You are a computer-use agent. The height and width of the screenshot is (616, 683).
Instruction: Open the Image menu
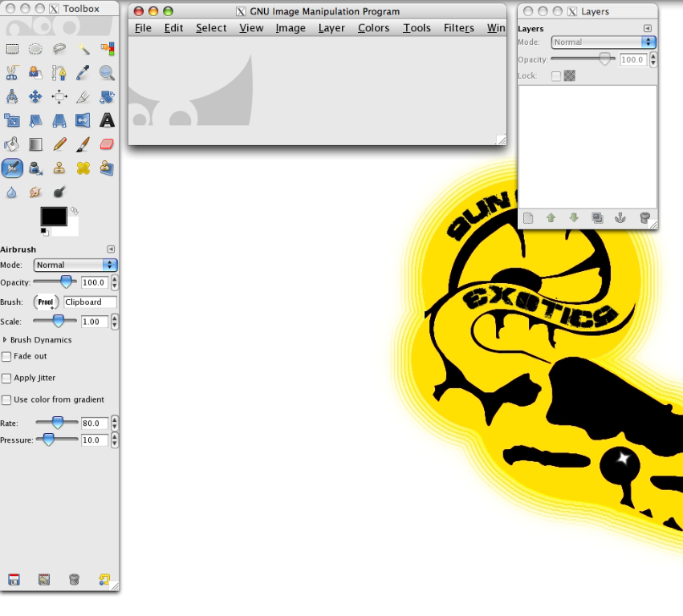point(291,28)
